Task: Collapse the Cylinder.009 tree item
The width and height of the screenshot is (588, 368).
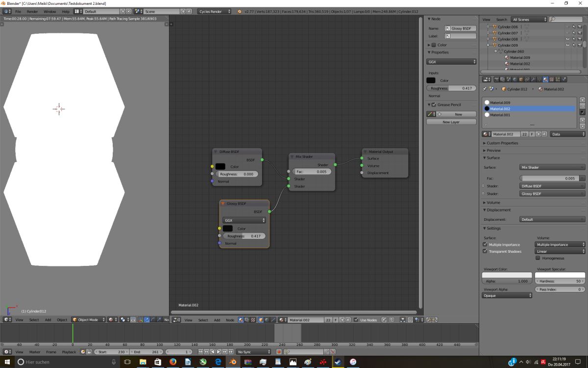Action: 488,45
